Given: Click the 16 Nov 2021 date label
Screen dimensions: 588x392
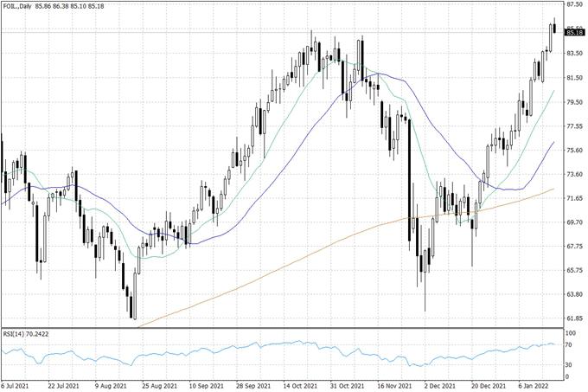Looking at the screenshot, I should point(394,386).
